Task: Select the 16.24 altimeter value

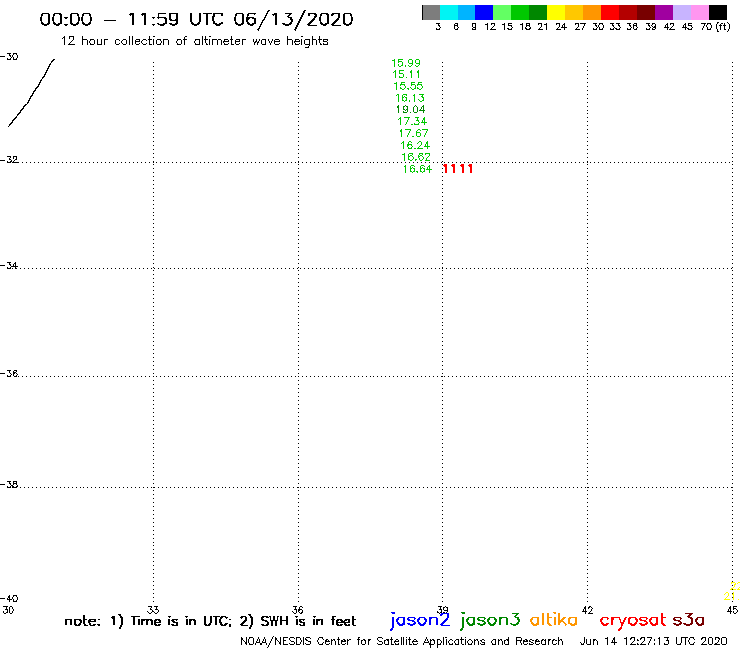Action: pos(415,145)
